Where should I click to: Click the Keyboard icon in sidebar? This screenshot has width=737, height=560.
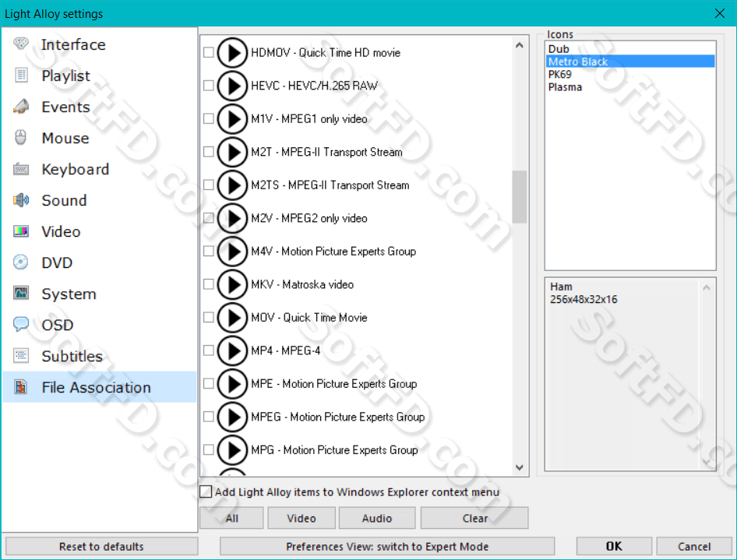click(21, 169)
